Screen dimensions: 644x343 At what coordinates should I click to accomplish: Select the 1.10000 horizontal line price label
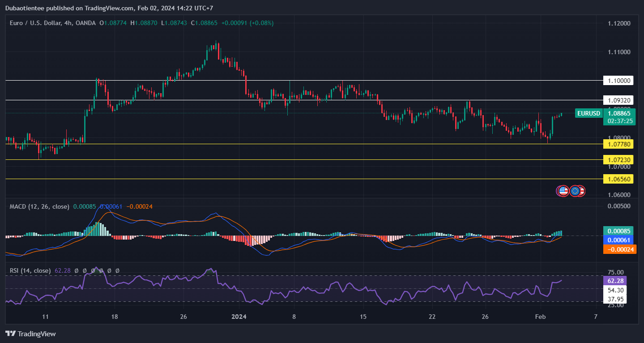pos(618,81)
